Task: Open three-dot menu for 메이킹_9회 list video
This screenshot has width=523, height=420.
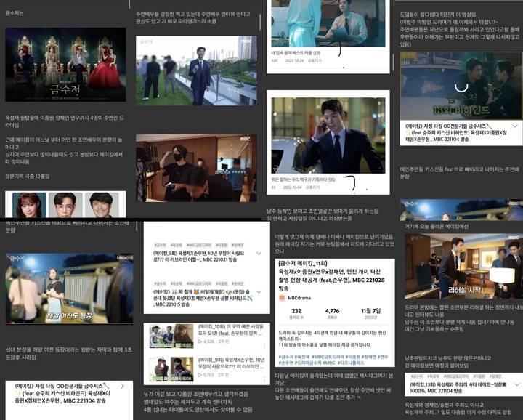Action: [x=264, y=379]
